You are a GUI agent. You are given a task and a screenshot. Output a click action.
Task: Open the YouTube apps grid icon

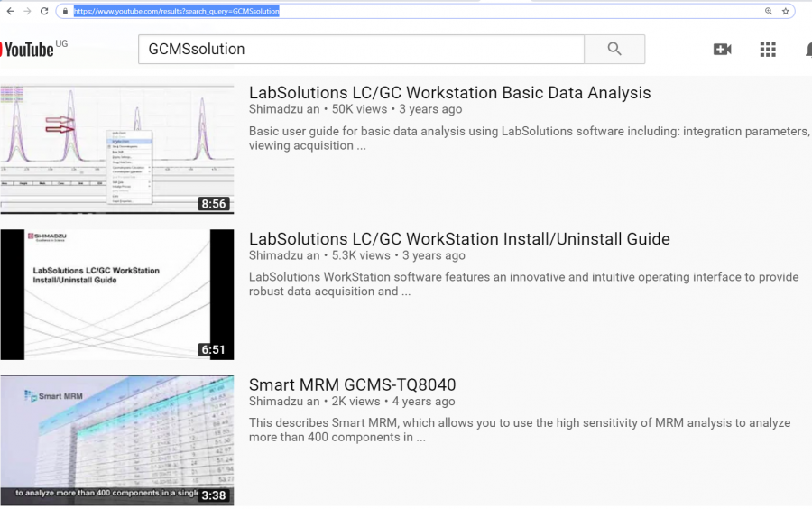click(x=768, y=50)
